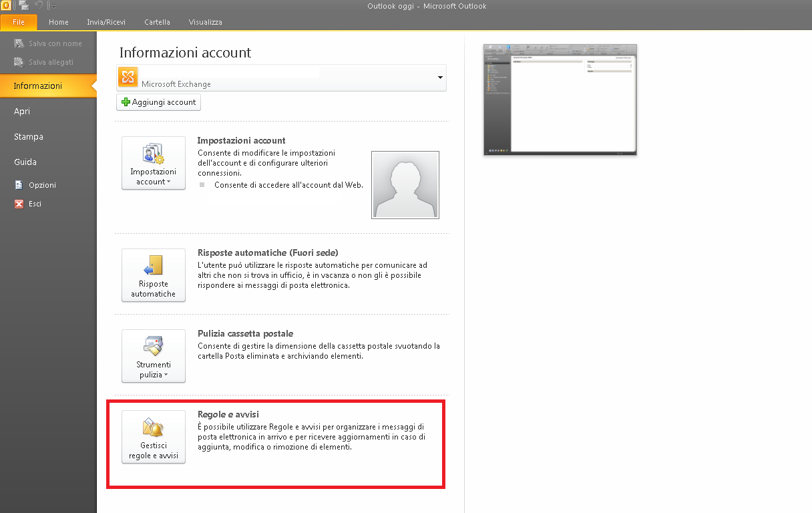Viewport: 812px width, 513px height.
Task: Click the Regole e avvisi heading
Action: 228,415
